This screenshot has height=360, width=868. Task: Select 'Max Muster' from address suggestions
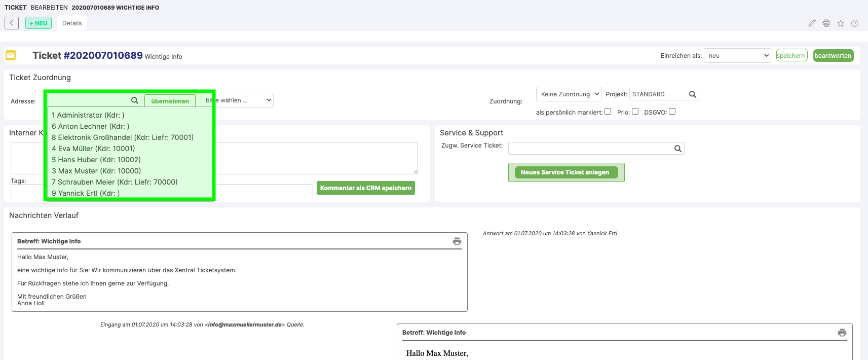point(96,171)
